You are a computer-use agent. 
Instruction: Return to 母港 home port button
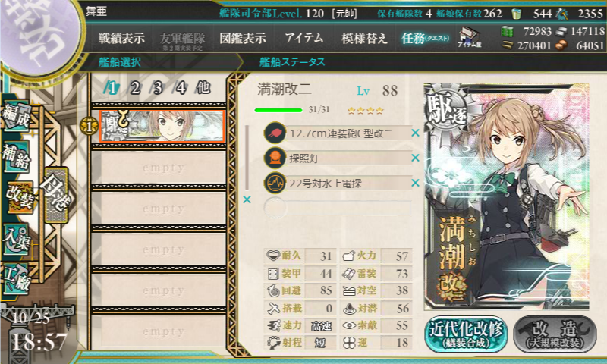pyautogui.click(x=56, y=195)
